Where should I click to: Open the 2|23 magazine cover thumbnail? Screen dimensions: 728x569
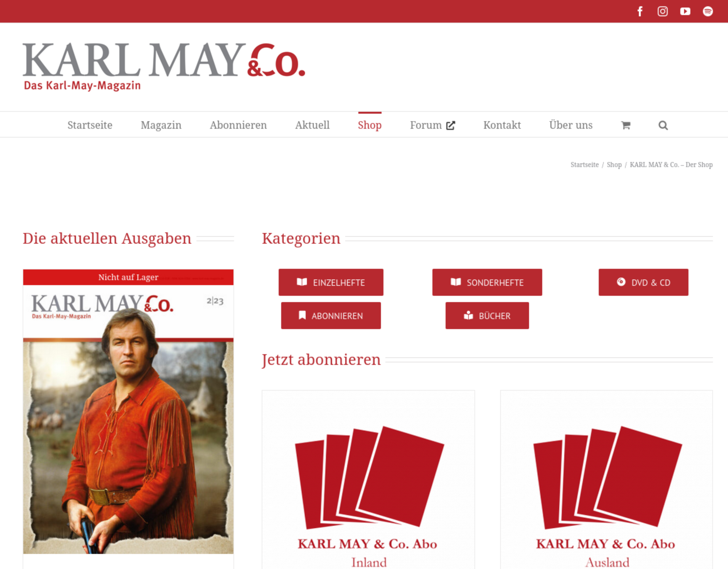[x=128, y=412]
